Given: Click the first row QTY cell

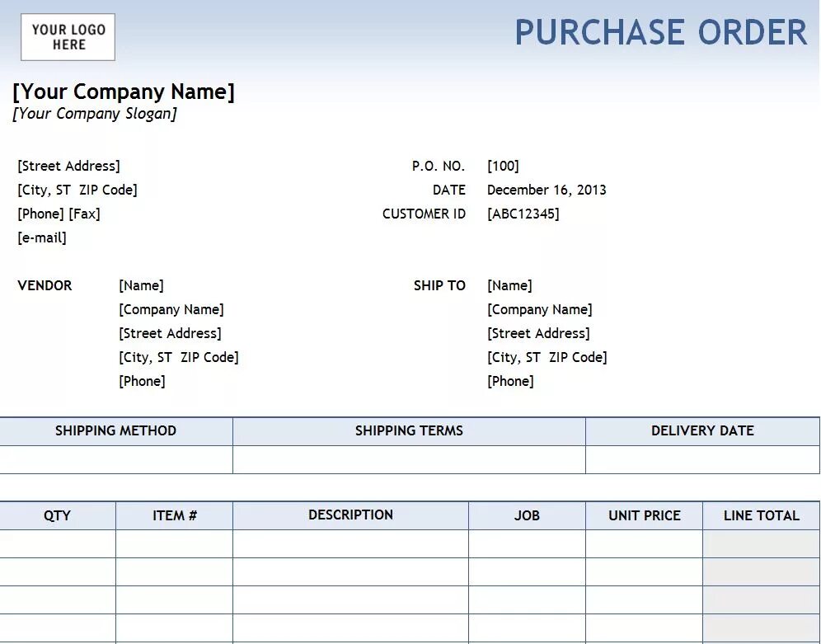Looking at the screenshot, I should [58, 544].
